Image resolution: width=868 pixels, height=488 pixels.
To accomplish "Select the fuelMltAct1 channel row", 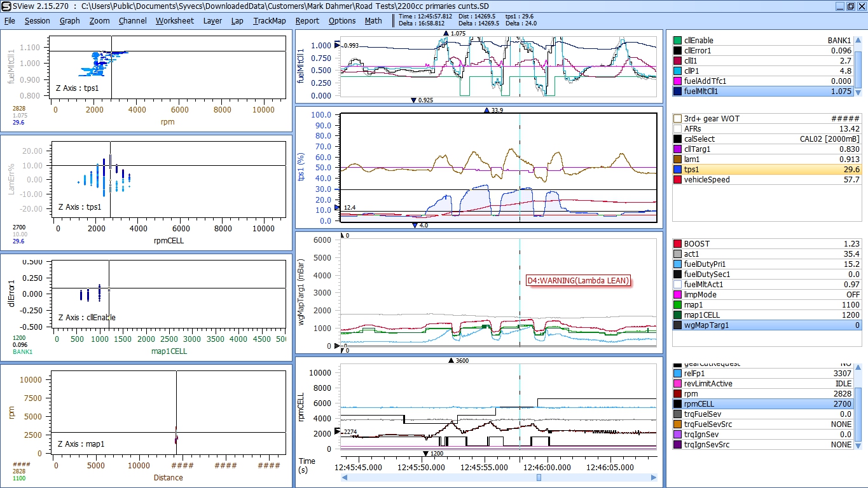I will (x=767, y=285).
